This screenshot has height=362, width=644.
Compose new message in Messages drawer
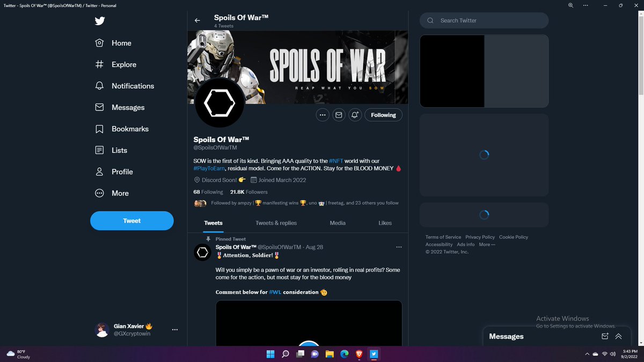click(x=605, y=336)
